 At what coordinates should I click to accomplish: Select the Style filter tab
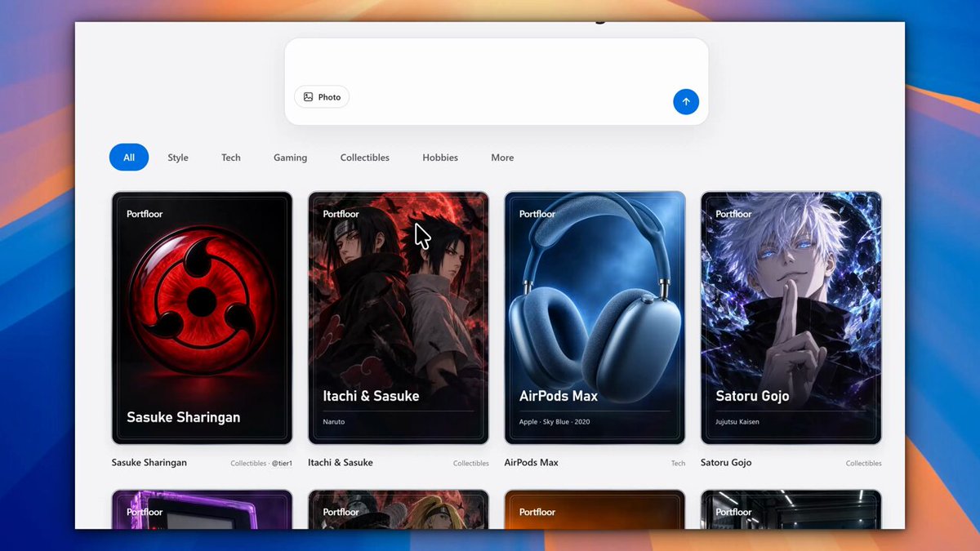click(x=178, y=158)
